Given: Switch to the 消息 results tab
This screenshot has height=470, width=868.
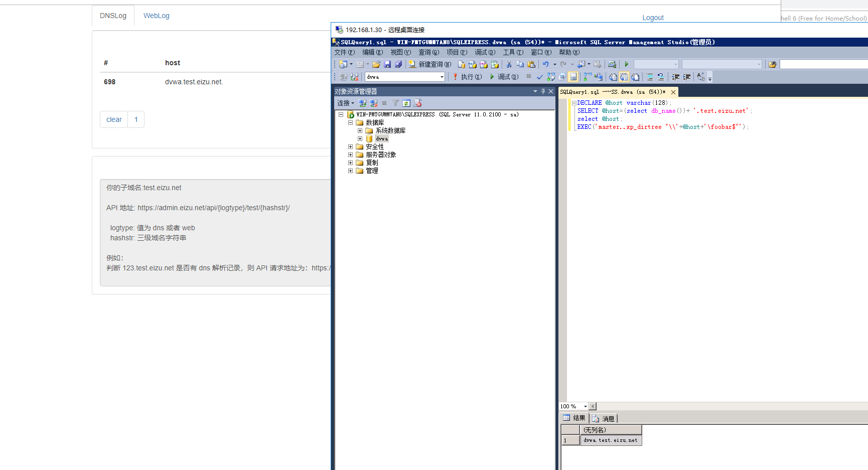Looking at the screenshot, I should click(x=604, y=418).
